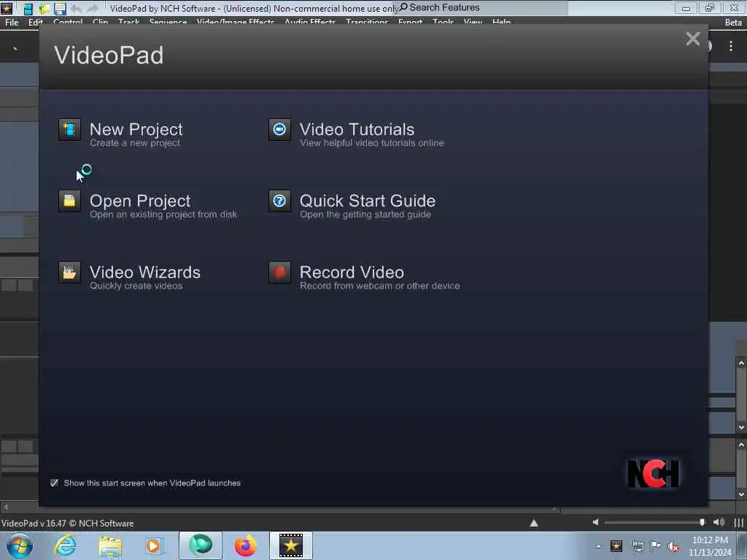Click the Save project icon in title bar
The width and height of the screenshot is (747, 560).
(x=60, y=8)
